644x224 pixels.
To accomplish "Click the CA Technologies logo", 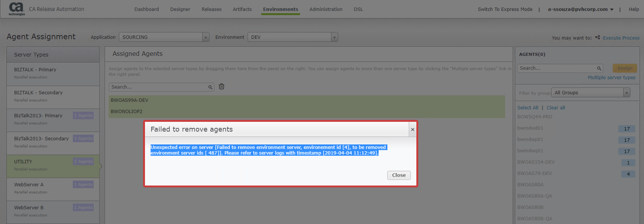I will click(x=17, y=9).
